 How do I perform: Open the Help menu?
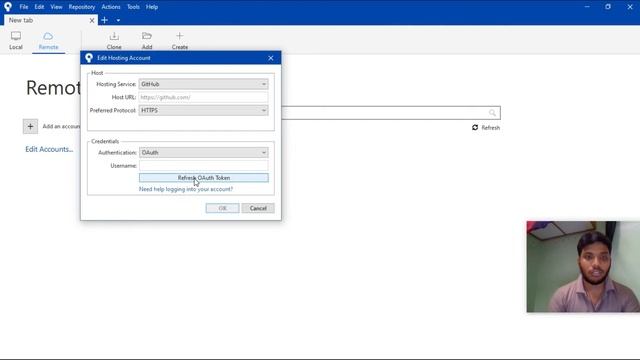coord(152,7)
